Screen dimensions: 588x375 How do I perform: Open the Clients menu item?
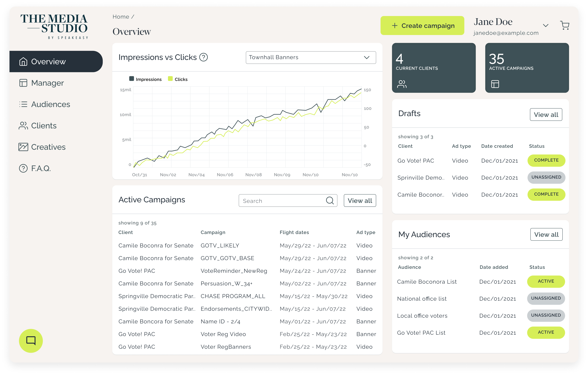point(44,126)
